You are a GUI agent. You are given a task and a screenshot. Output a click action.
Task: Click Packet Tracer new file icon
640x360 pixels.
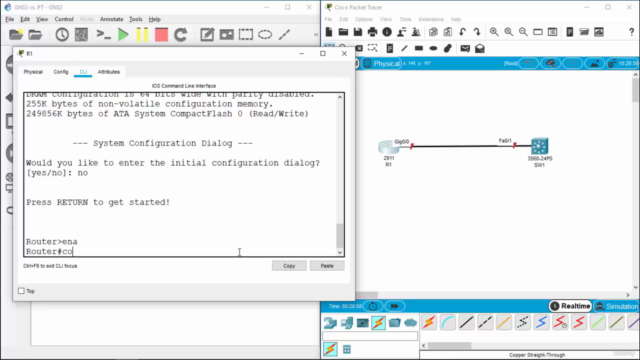coord(329,32)
